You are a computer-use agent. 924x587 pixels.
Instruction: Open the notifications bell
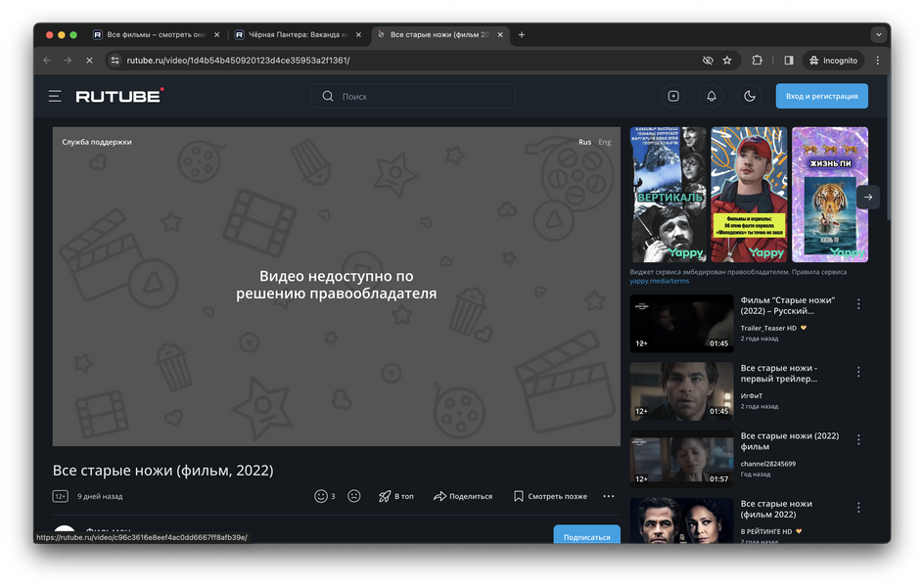(712, 96)
